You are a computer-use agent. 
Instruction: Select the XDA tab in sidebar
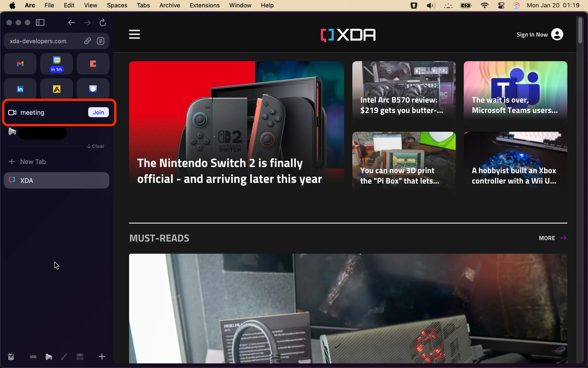coord(56,180)
